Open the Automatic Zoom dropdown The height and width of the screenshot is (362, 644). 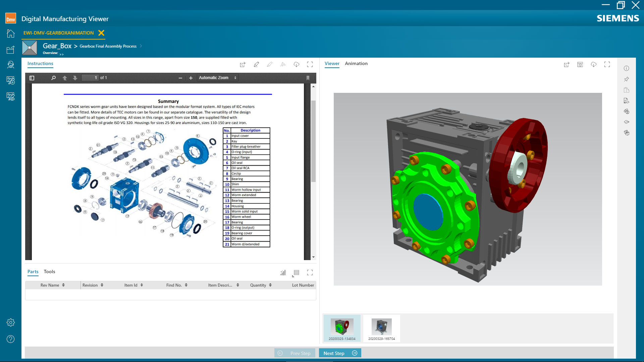(217, 77)
